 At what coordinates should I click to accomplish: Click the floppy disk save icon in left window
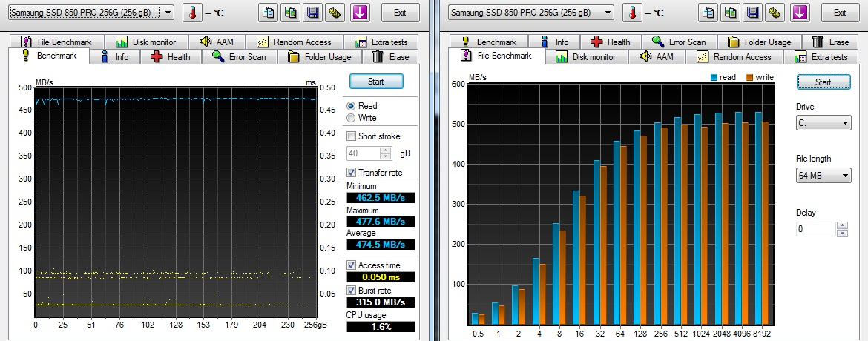pos(313,13)
